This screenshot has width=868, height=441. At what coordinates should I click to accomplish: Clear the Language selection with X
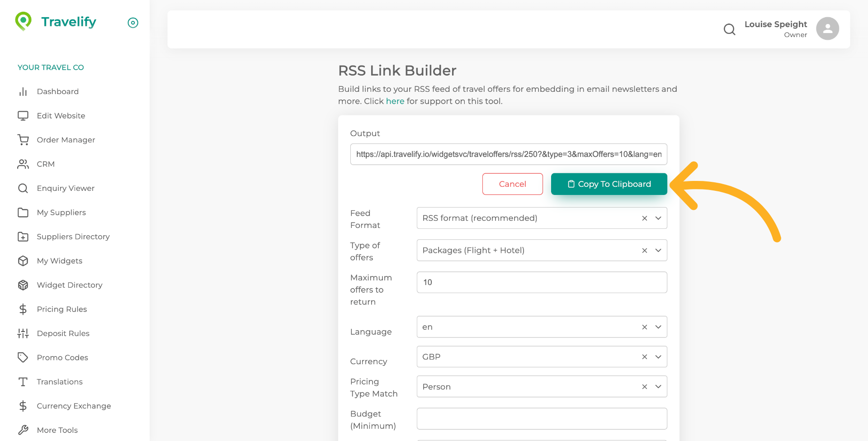click(645, 327)
